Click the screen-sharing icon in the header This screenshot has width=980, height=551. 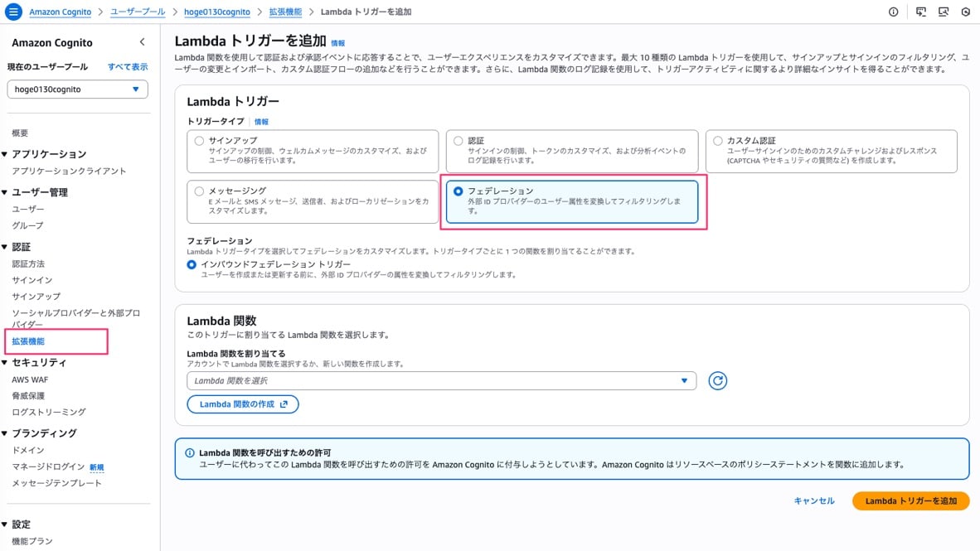(x=943, y=12)
